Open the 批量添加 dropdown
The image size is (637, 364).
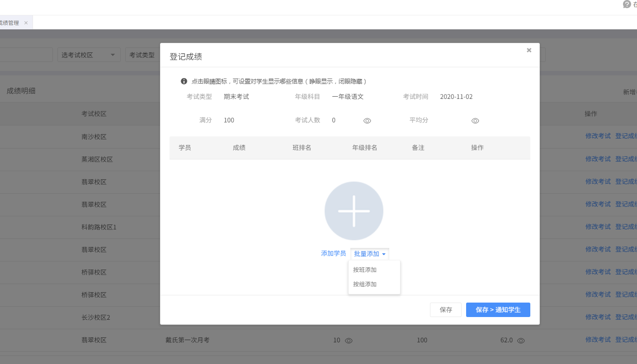click(369, 254)
